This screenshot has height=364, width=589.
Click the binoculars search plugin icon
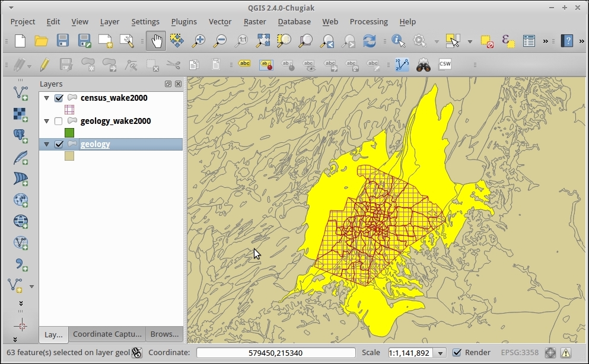pos(423,65)
